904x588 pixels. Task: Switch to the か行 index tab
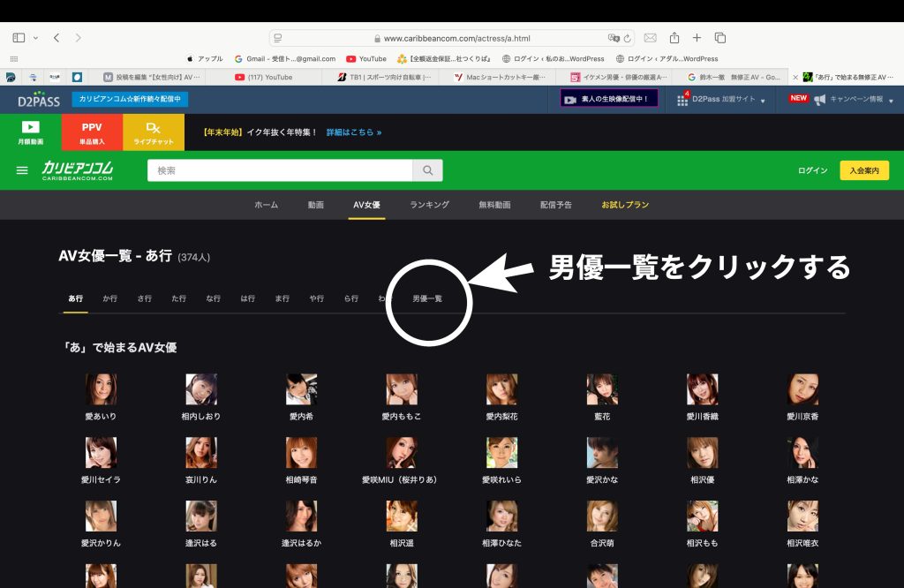click(x=110, y=298)
